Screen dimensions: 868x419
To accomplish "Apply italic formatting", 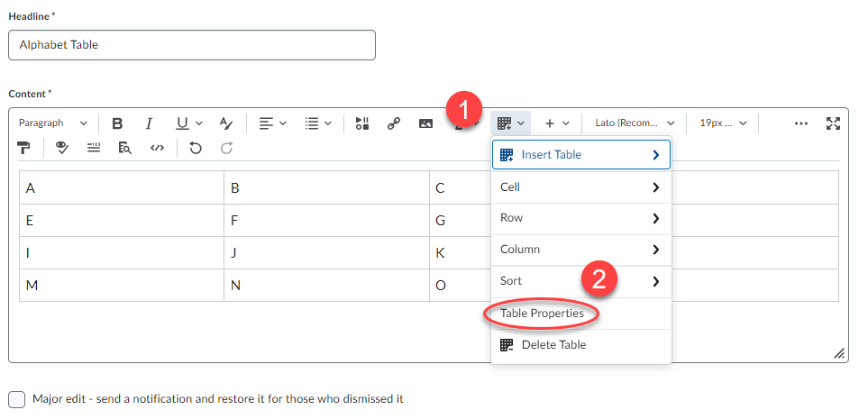I will (x=149, y=123).
